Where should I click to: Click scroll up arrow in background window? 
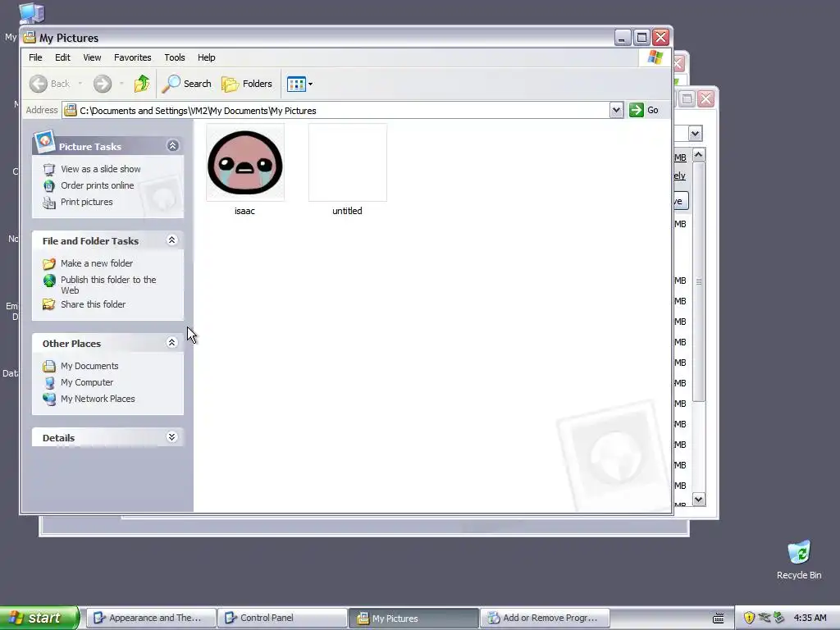pos(699,155)
